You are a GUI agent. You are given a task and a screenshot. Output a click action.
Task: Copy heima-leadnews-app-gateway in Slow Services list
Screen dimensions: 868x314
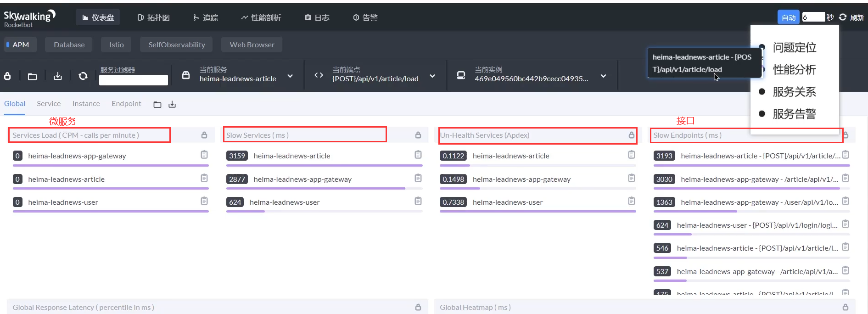coord(418,178)
